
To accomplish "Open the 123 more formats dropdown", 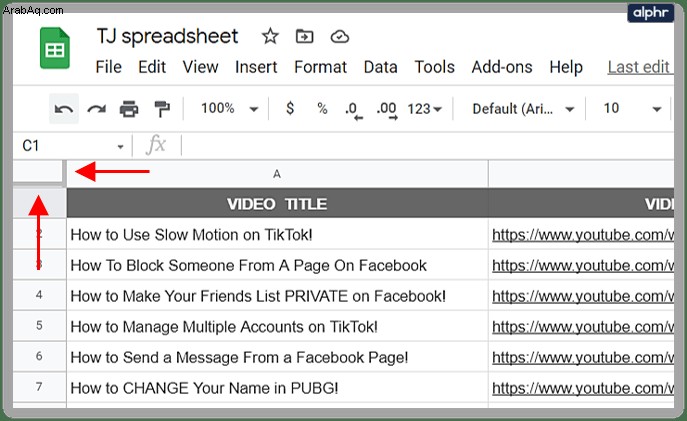I will coord(424,109).
